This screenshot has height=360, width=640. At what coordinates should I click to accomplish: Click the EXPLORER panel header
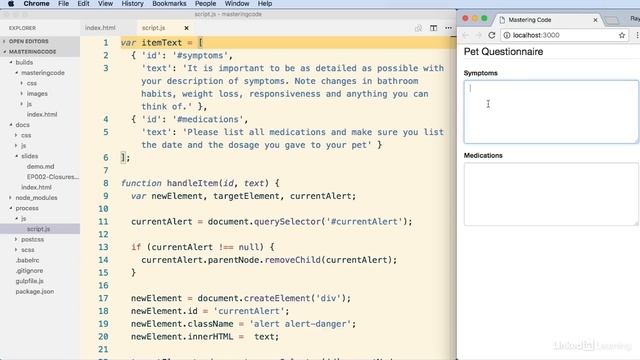click(22, 28)
